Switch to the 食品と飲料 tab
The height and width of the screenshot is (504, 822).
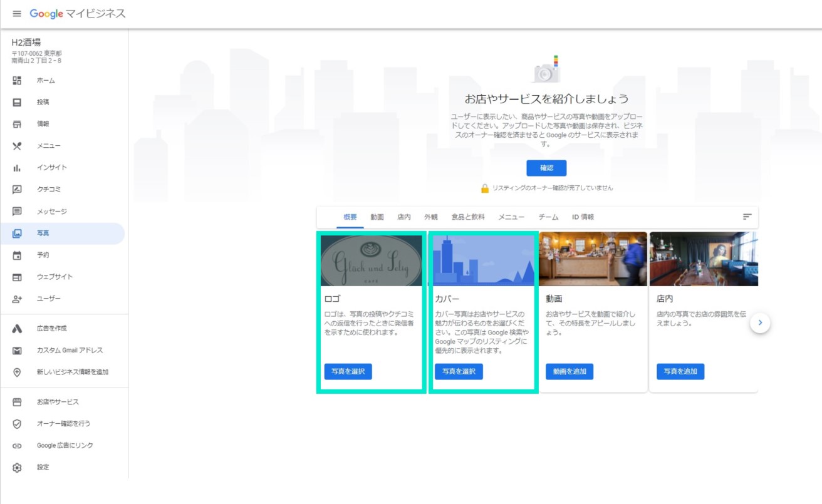tap(468, 217)
